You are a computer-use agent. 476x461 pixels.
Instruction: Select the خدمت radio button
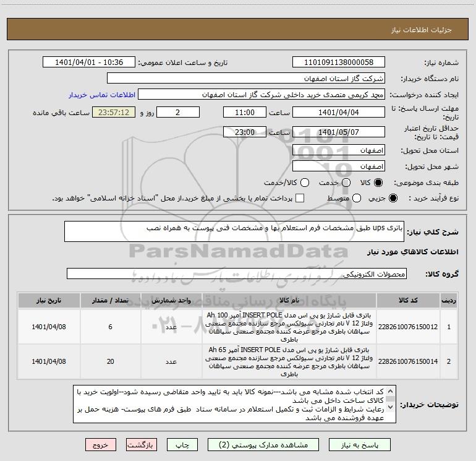(x=346, y=183)
